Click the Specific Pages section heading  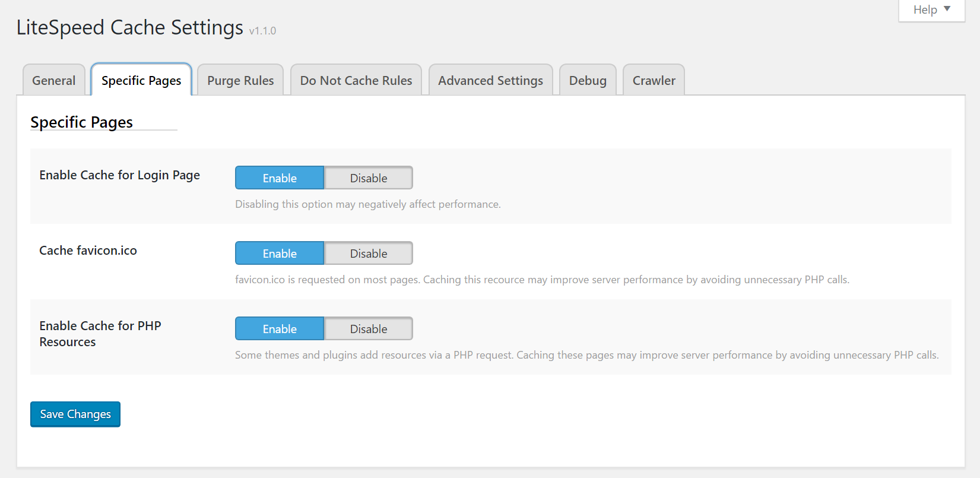[82, 122]
